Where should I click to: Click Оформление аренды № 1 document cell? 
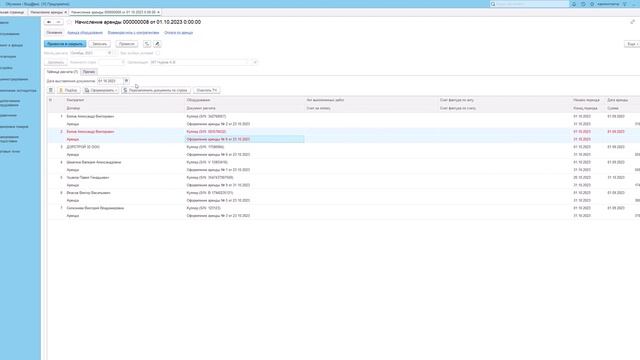(218, 170)
